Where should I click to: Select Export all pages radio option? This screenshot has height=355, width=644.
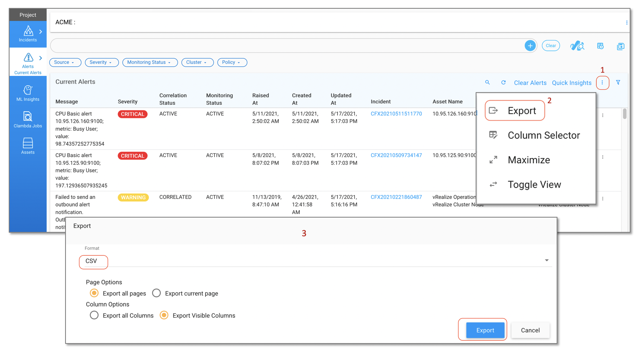click(94, 293)
